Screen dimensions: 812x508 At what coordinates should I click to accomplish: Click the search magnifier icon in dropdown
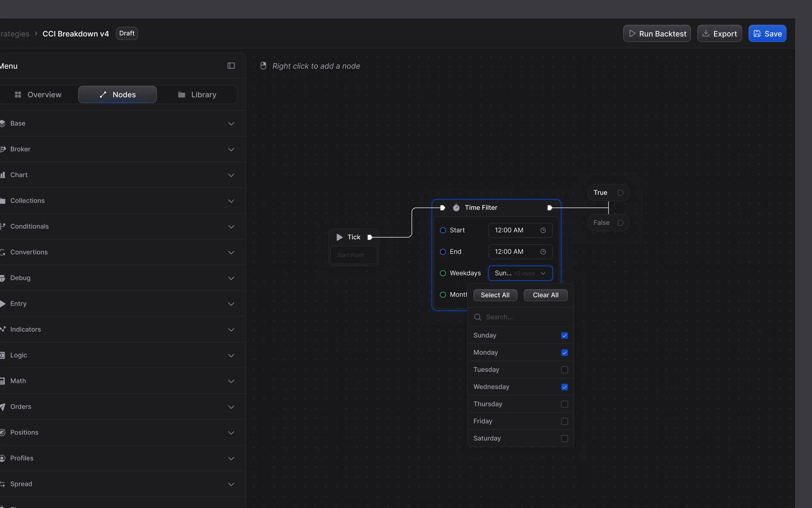(x=477, y=317)
